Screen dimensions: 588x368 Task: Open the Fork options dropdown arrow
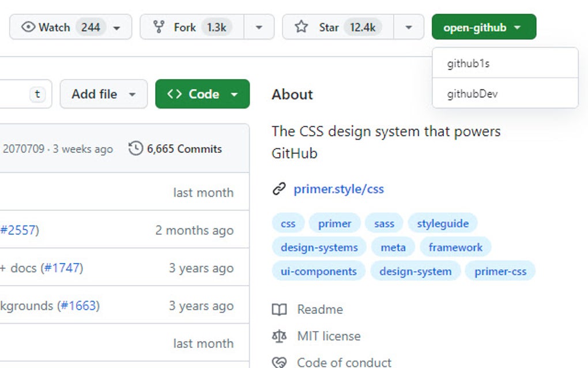point(259,27)
